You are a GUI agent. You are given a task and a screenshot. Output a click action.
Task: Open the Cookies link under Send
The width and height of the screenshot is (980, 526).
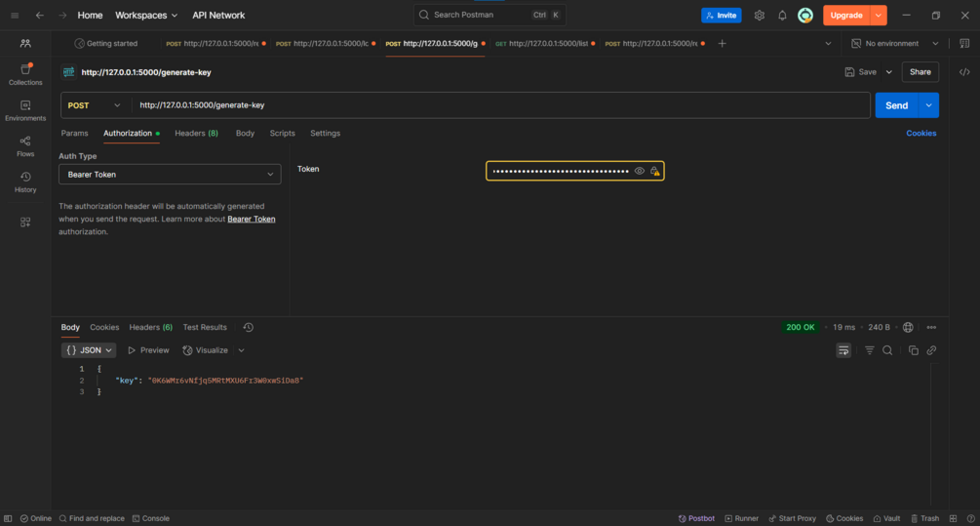pos(921,134)
